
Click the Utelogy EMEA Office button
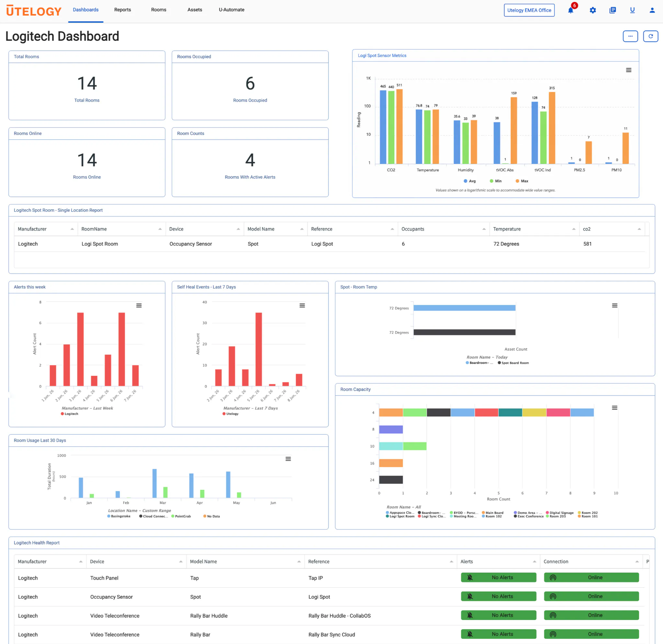coord(529,10)
